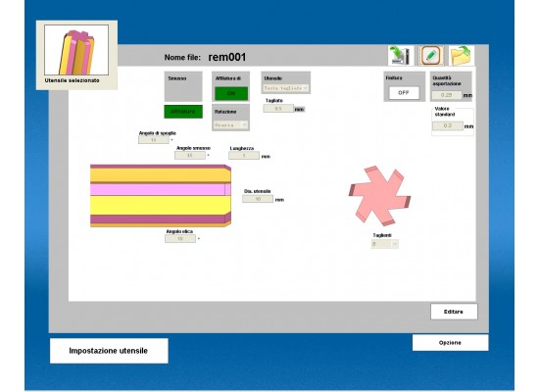539x392 pixels.
Task: Click the Impostazione utensile tab
Action: click(109, 351)
